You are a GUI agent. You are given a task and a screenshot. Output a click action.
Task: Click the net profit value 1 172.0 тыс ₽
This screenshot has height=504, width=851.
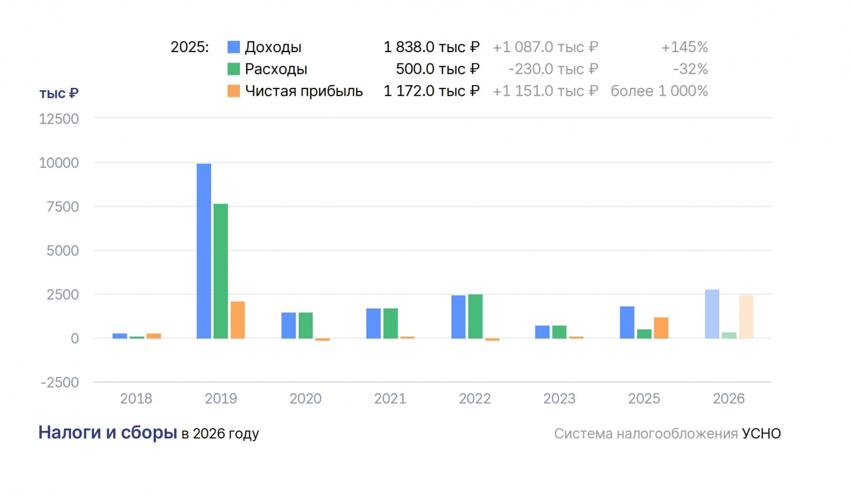pyautogui.click(x=432, y=91)
